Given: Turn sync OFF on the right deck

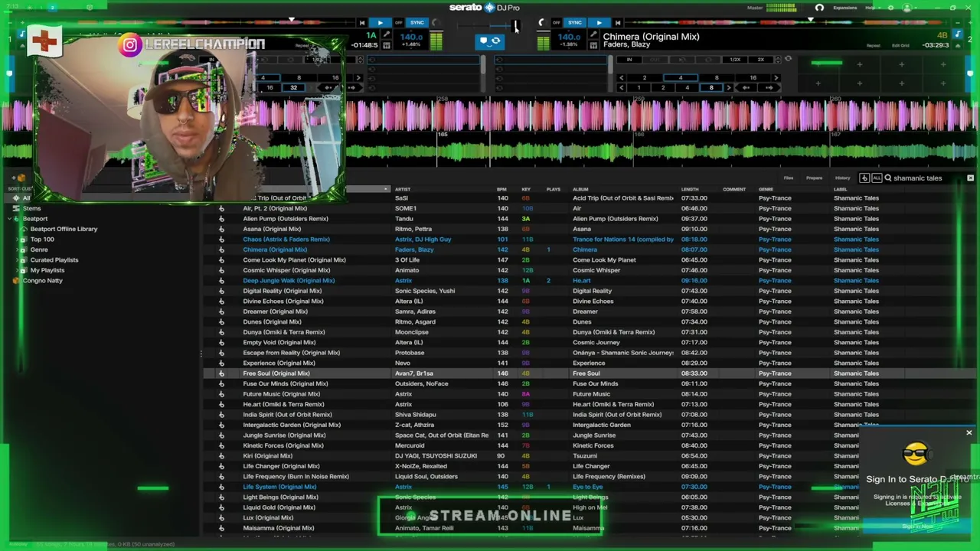Looking at the screenshot, I should 557,23.
